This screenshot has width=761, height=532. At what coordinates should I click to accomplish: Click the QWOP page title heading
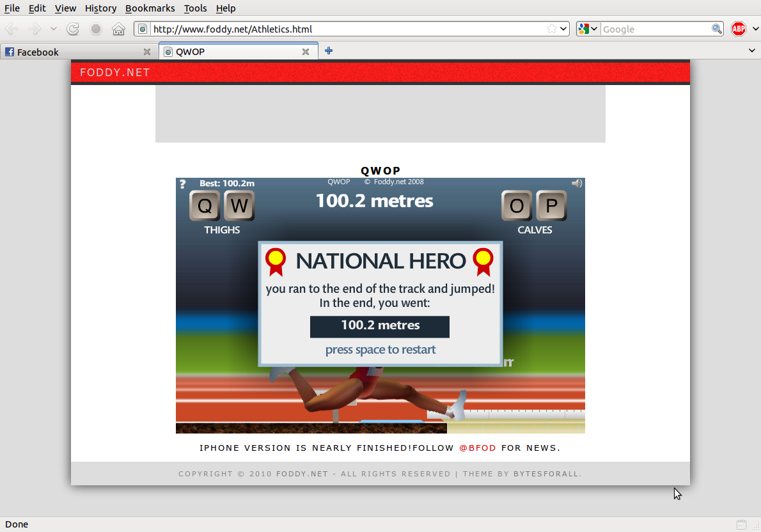380,171
